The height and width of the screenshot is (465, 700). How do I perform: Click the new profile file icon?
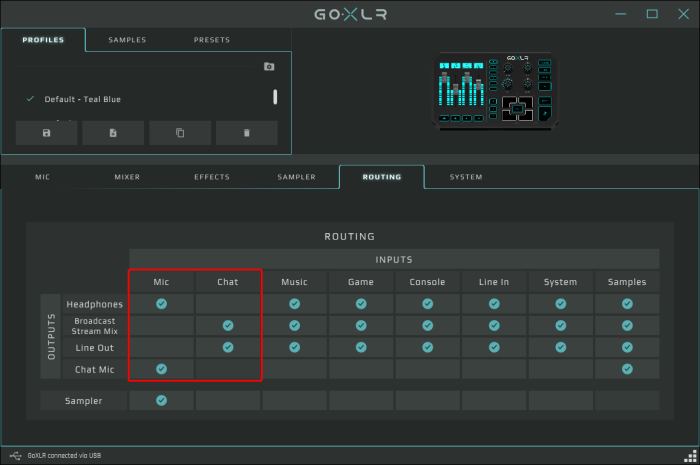click(x=113, y=133)
